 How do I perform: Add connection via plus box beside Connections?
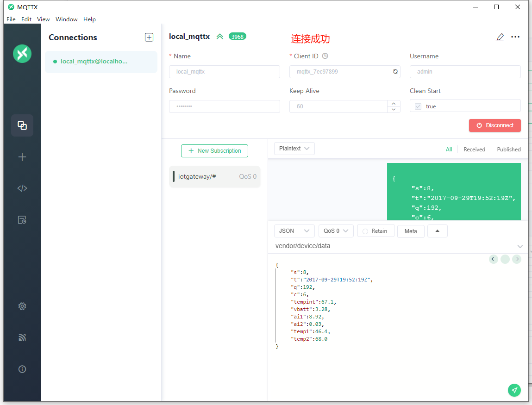coord(149,37)
